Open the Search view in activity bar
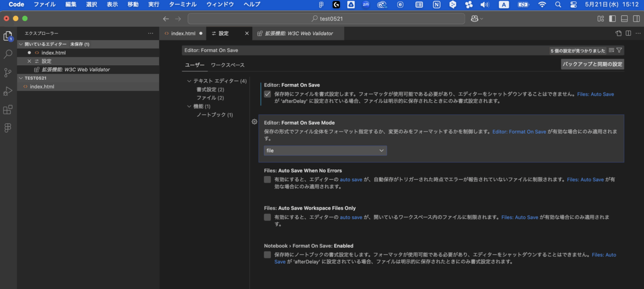The height and width of the screenshot is (289, 644). (x=8, y=54)
